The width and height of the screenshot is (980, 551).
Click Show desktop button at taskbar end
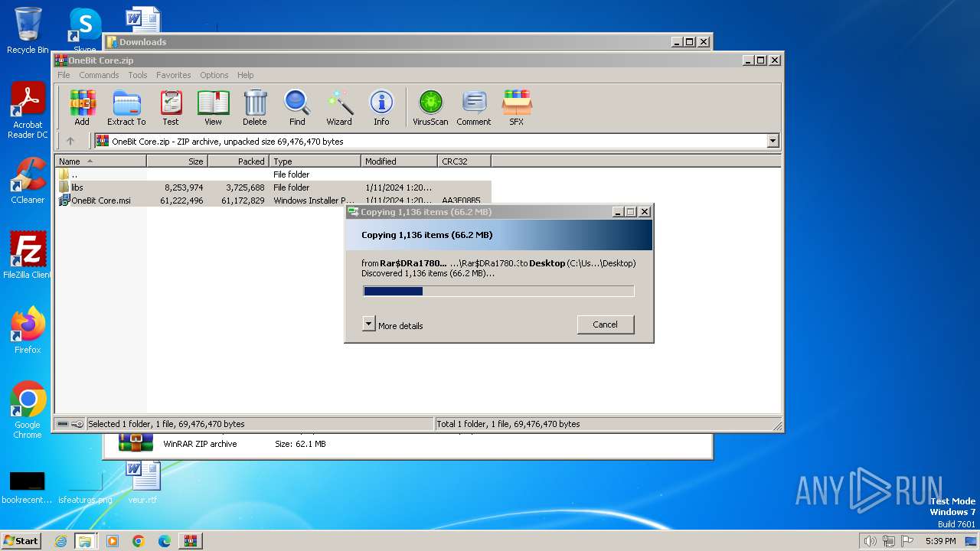click(x=972, y=541)
